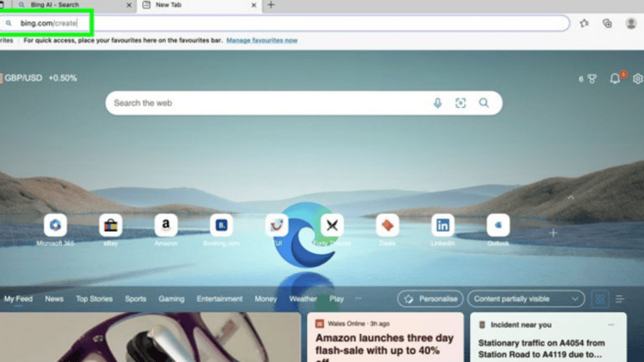The height and width of the screenshot is (362, 644).
Task: Open the LinkedIn quick link tile
Action: coord(443,225)
